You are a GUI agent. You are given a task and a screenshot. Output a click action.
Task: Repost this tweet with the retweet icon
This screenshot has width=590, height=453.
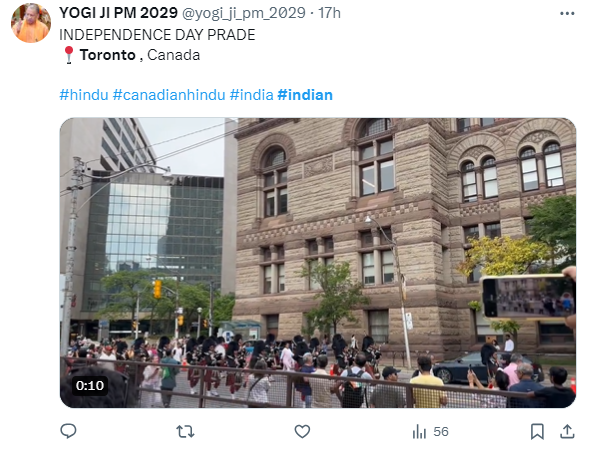coord(186,432)
